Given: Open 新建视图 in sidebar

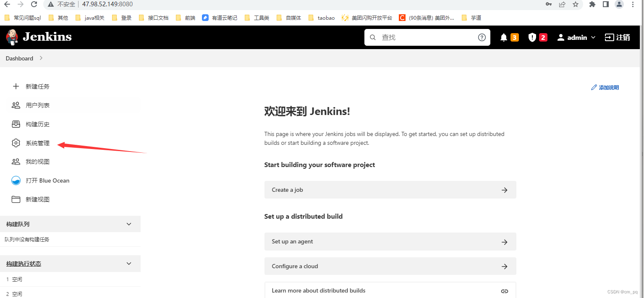Looking at the screenshot, I should [37, 199].
